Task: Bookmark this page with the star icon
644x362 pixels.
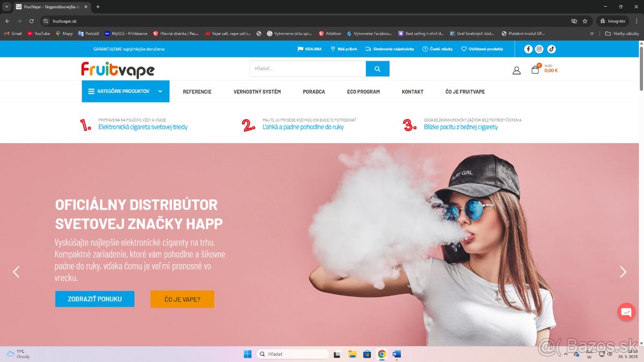Action: pos(585,21)
